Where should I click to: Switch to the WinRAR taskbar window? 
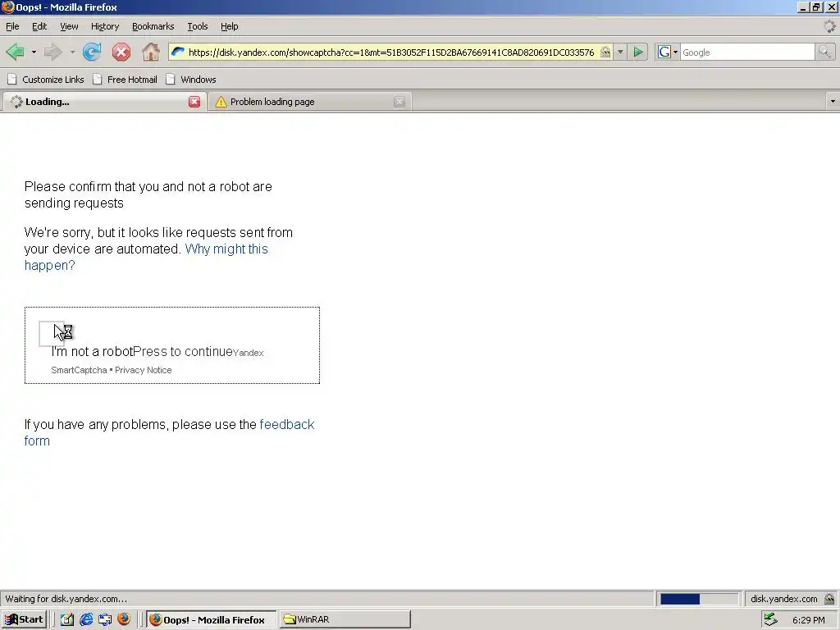tap(345, 619)
